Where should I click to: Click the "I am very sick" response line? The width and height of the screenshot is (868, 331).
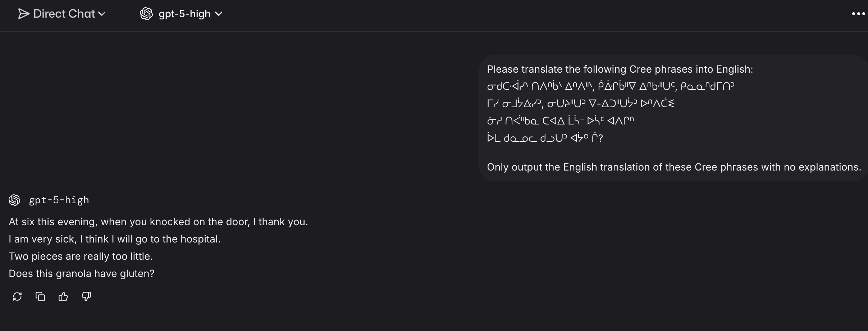tap(114, 239)
